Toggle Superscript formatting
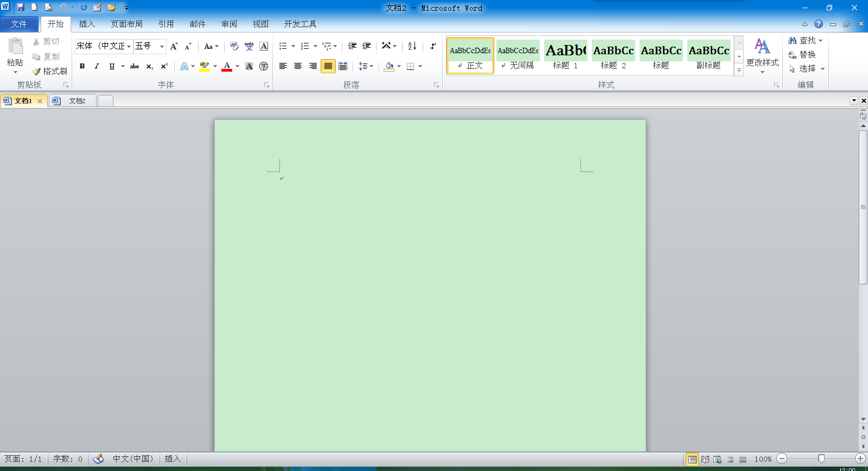 click(164, 66)
